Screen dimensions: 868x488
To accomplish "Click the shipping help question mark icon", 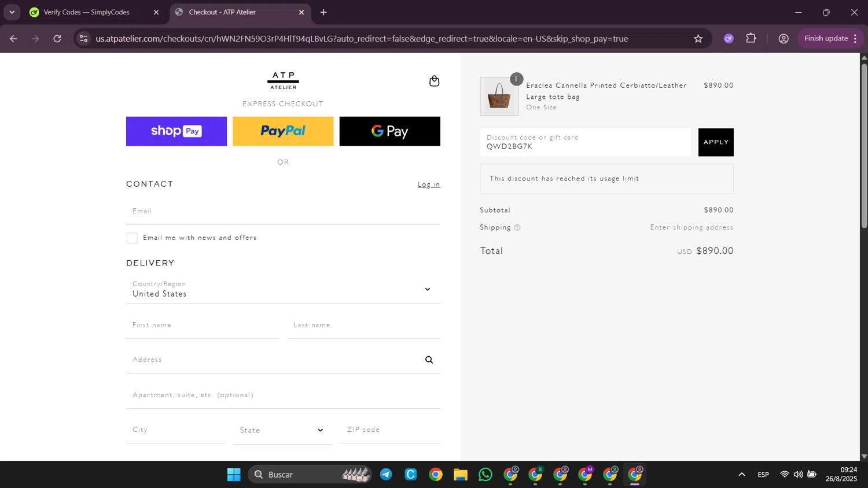I will [x=517, y=228].
